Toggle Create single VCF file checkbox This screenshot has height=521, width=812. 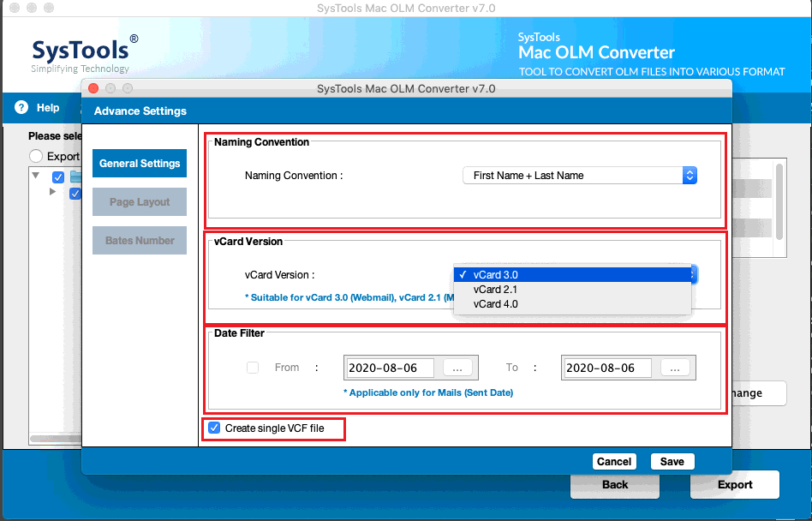point(214,428)
